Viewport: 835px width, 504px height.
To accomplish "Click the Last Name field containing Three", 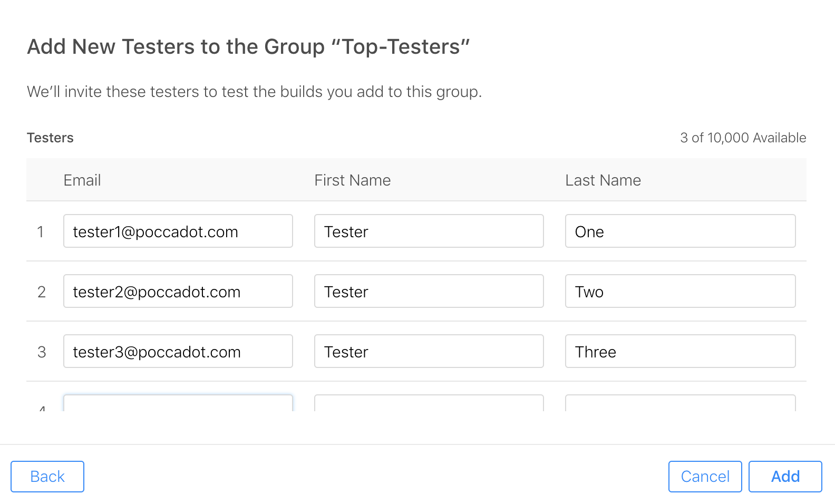I will click(681, 351).
